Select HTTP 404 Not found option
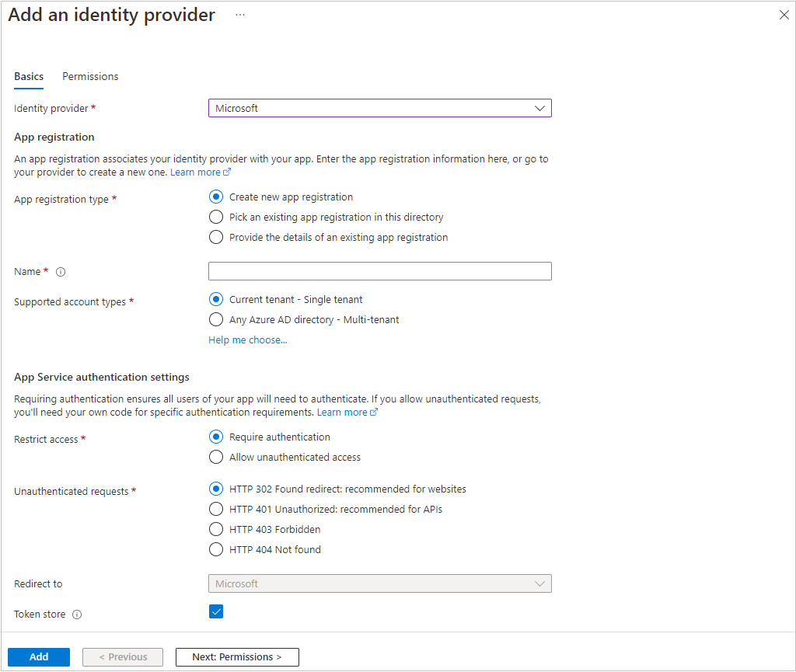796x672 pixels. tap(216, 550)
